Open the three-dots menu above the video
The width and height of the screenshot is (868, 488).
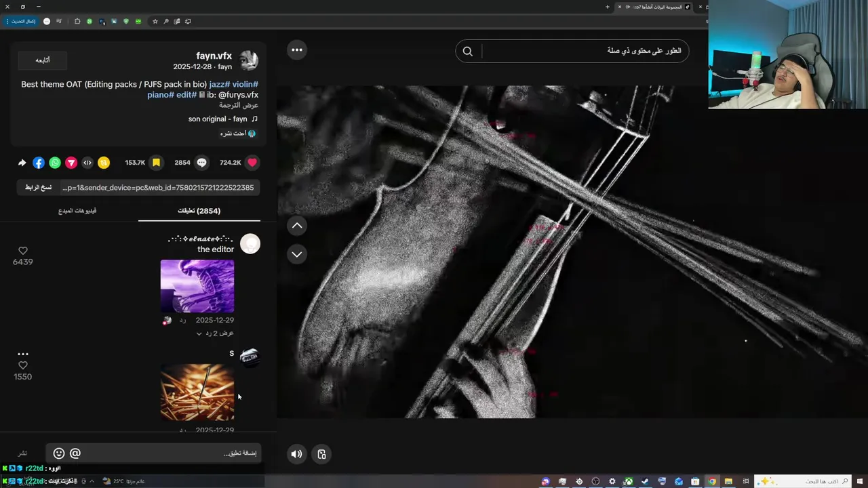(297, 49)
